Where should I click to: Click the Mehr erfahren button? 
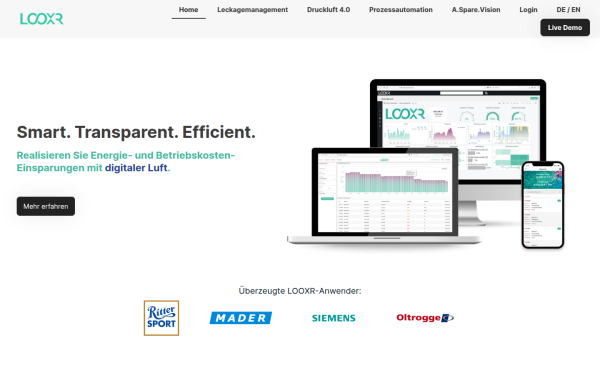[46, 206]
